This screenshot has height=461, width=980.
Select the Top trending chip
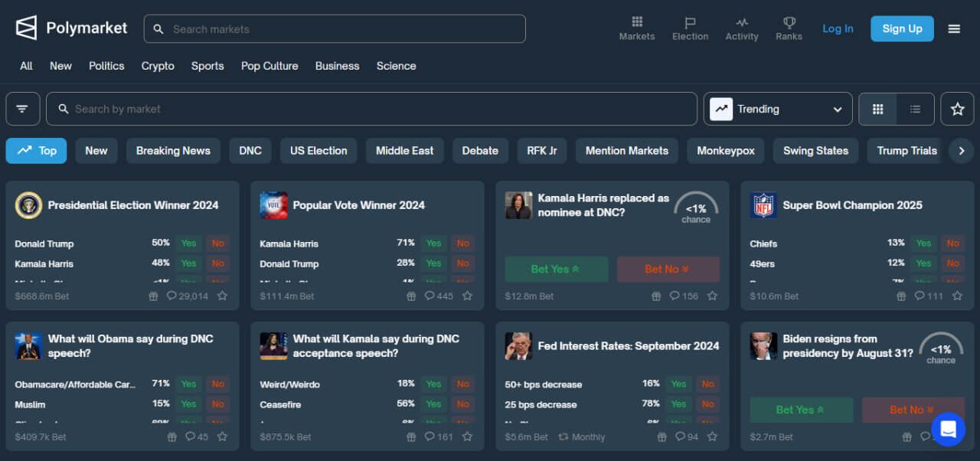point(36,151)
